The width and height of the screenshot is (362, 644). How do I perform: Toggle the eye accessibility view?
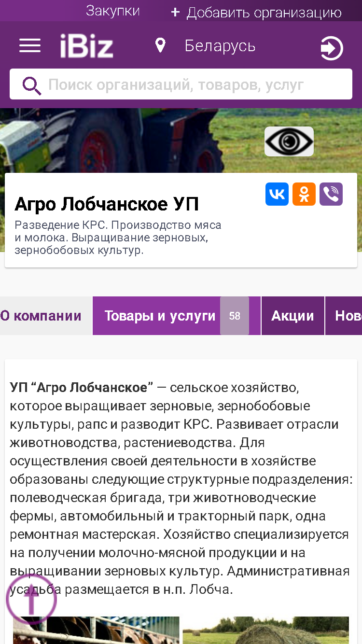coord(289,141)
